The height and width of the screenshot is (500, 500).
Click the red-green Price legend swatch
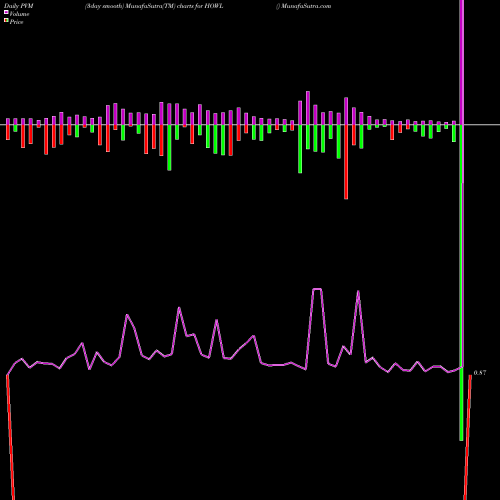pos(6,20)
